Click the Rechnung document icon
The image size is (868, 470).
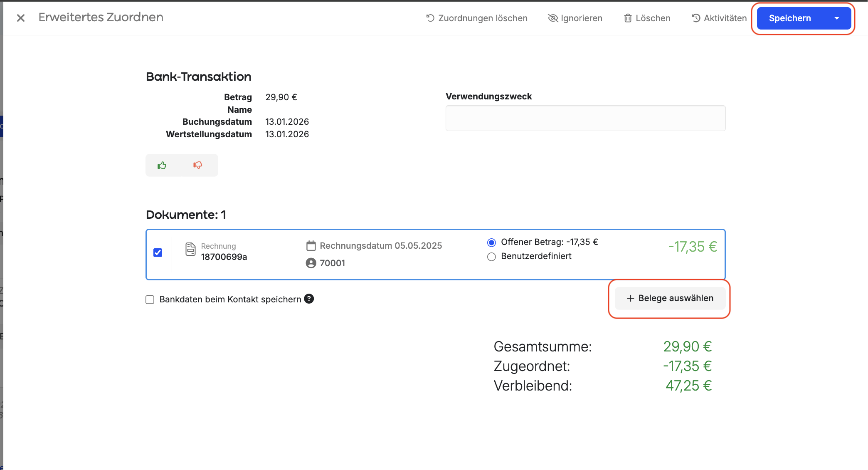190,249
